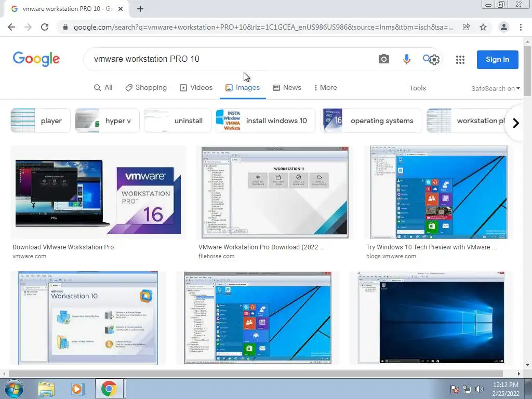Click the blogs.vmware.com source link
This screenshot has height=399, width=532.
[x=391, y=256]
